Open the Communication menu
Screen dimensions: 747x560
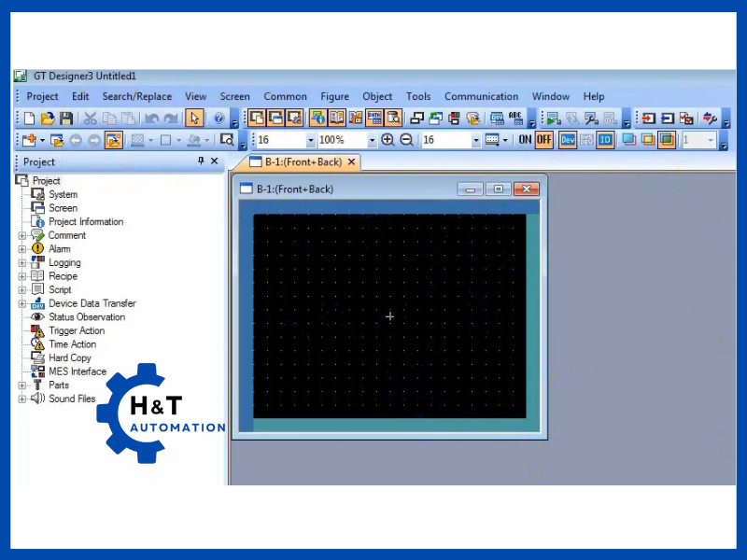tap(481, 96)
